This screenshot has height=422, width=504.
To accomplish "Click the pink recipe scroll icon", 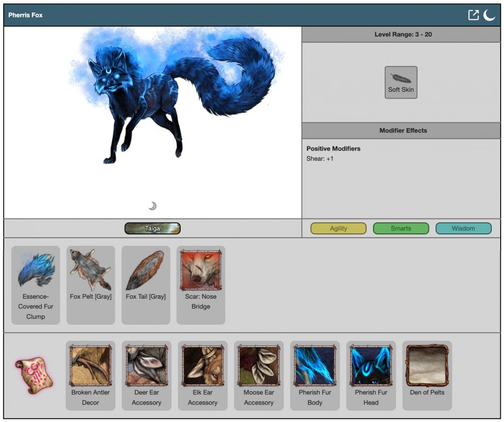I will click(x=34, y=375).
